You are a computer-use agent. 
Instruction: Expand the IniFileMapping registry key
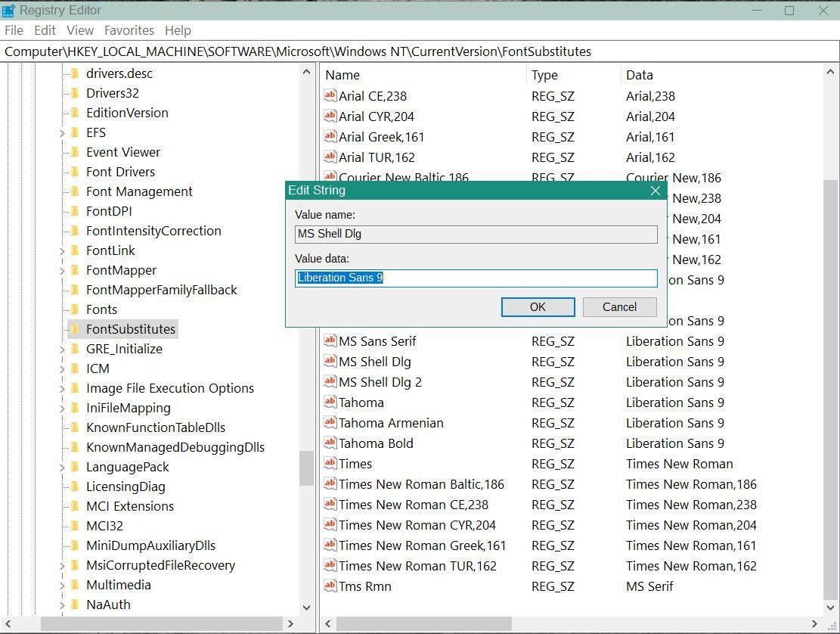(61, 409)
